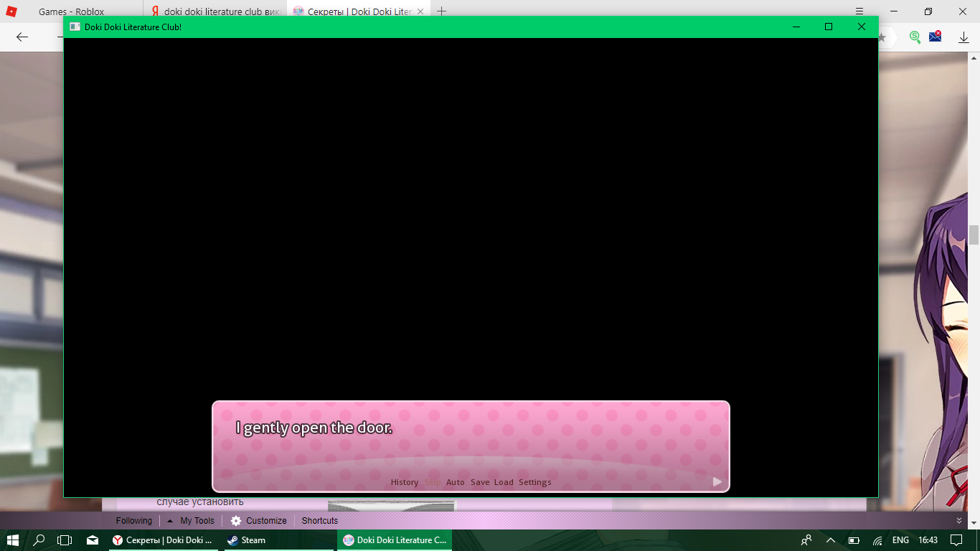Select Doki Doki Literature Club taskbar button

point(395,540)
